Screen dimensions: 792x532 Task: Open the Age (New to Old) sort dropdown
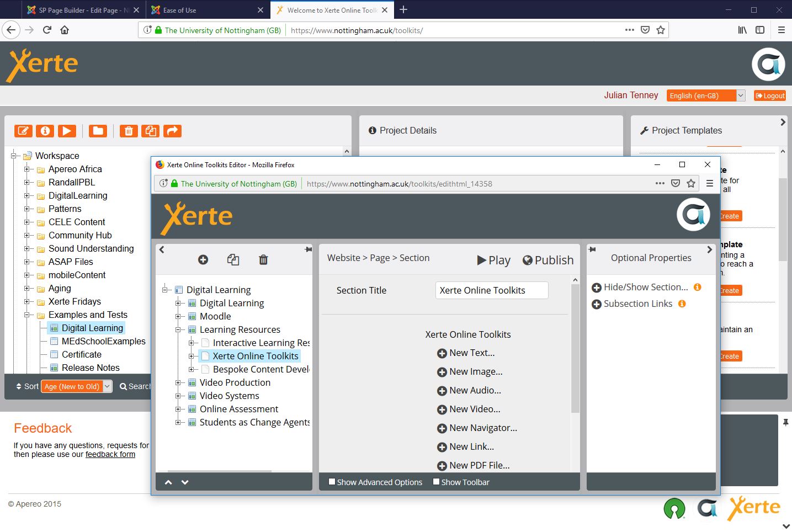tap(77, 386)
